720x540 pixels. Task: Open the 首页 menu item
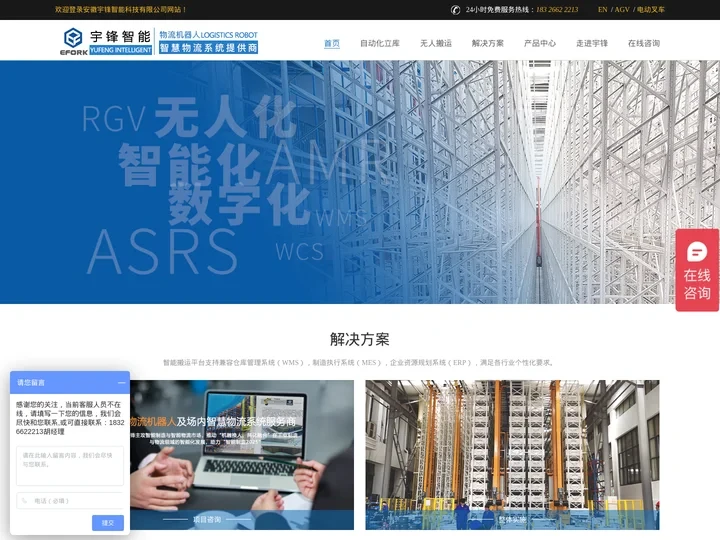click(x=332, y=43)
